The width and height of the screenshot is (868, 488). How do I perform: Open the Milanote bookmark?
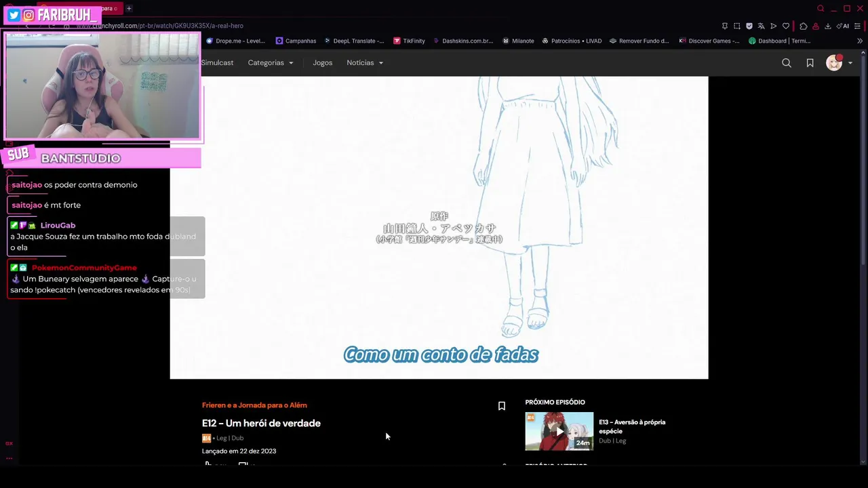[x=518, y=41]
